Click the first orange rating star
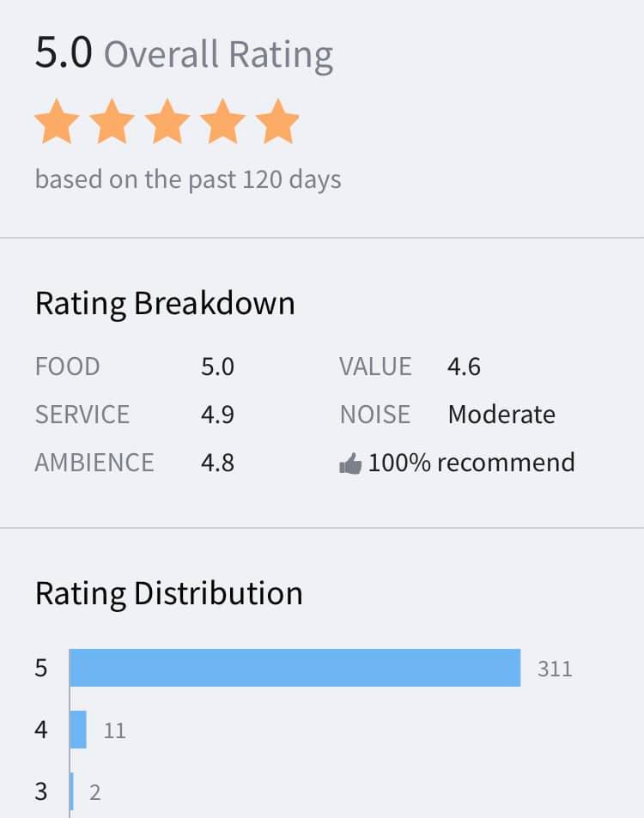The width and height of the screenshot is (644, 818). click(x=57, y=122)
